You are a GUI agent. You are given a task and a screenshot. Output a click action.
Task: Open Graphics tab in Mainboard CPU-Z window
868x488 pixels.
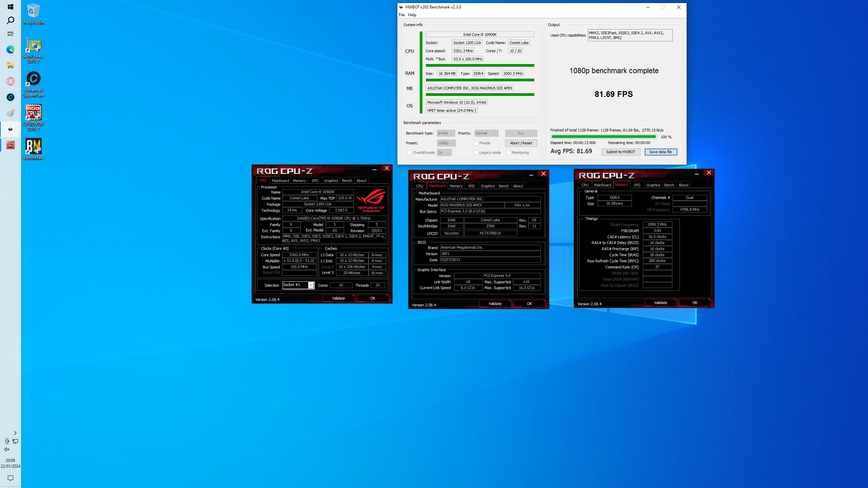click(x=488, y=186)
